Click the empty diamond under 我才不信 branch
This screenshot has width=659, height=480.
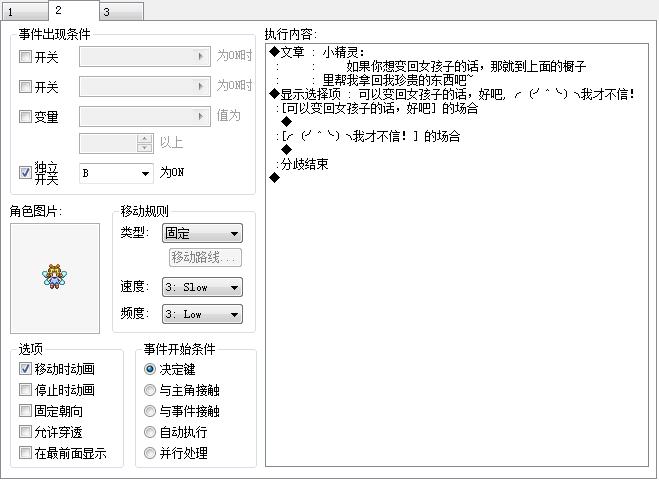click(287, 150)
